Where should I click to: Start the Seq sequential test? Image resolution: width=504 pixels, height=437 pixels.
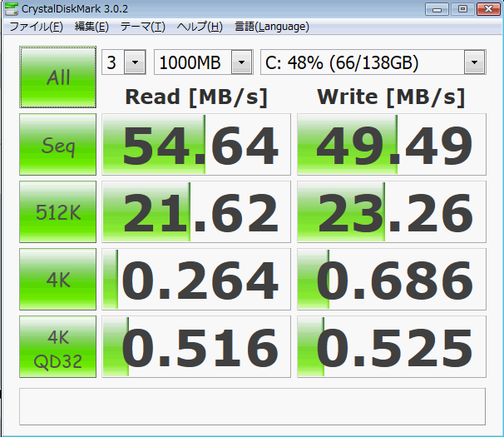[58, 147]
